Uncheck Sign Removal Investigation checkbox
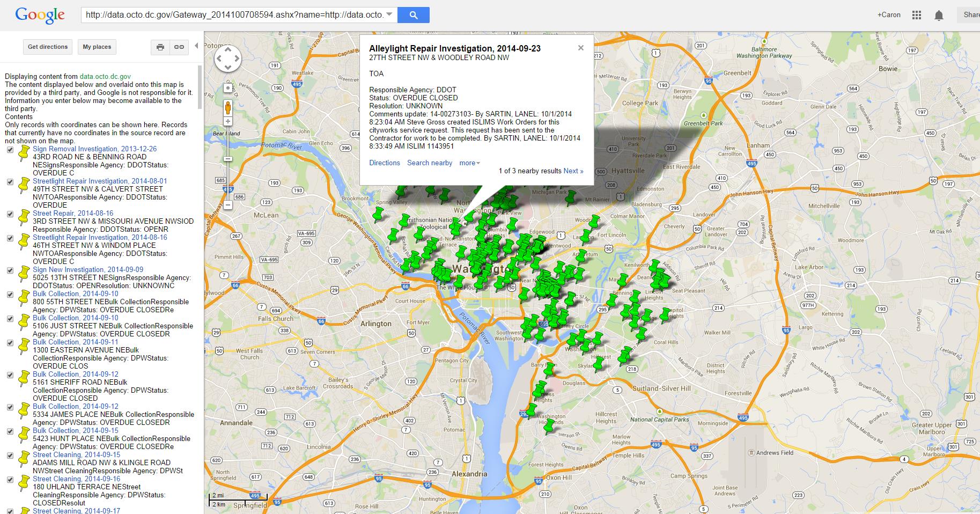Image resolution: width=980 pixels, height=514 pixels. click(10, 150)
